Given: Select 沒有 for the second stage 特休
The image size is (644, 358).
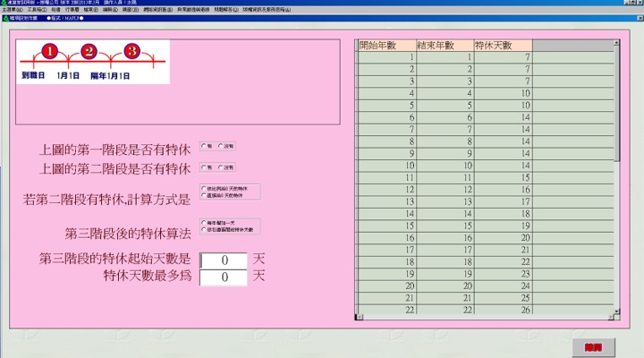Looking at the screenshot, I should pos(221,167).
